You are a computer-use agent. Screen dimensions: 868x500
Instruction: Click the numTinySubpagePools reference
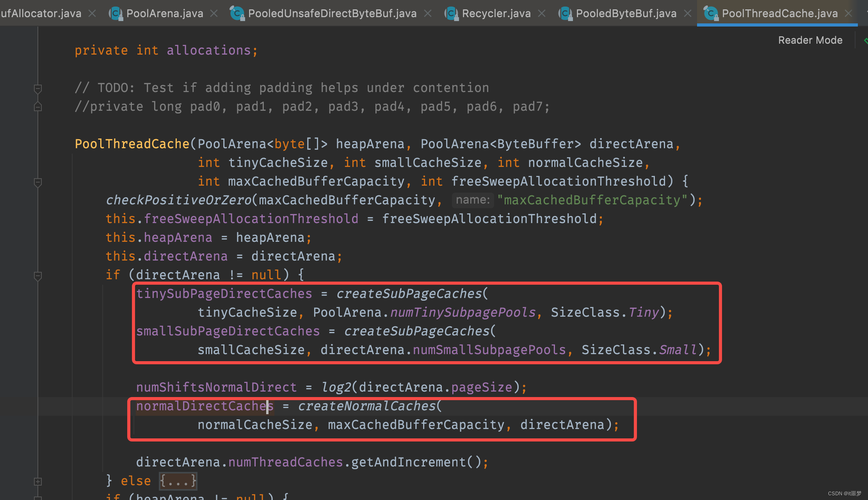pyautogui.click(x=463, y=312)
